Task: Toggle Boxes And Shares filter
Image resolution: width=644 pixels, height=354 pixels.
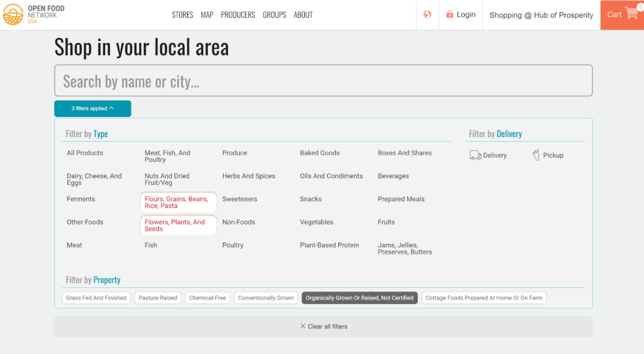Action: click(405, 153)
